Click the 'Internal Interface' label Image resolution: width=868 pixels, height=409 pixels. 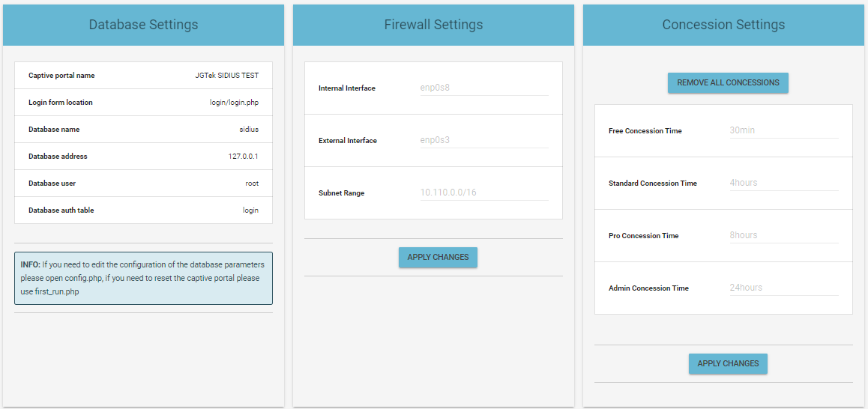click(347, 88)
